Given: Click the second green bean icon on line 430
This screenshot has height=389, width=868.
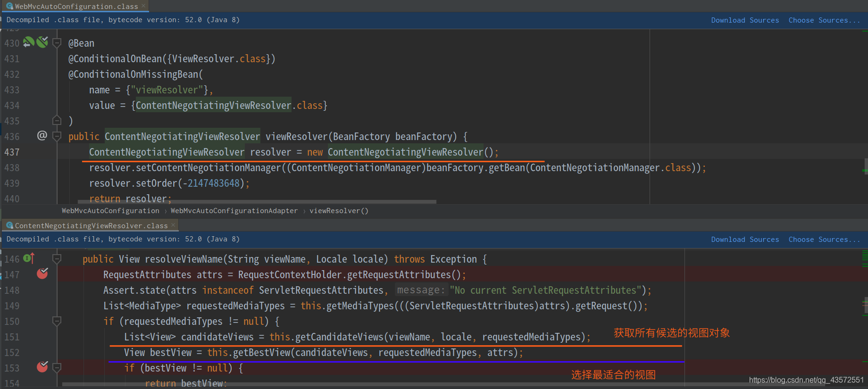Looking at the screenshot, I should (x=42, y=42).
